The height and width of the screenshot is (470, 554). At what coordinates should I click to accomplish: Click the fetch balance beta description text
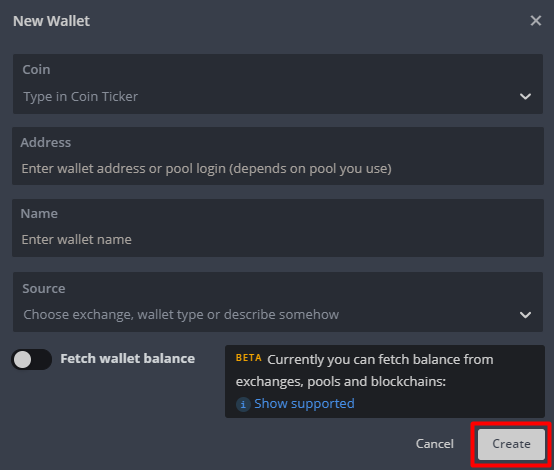pos(364,370)
